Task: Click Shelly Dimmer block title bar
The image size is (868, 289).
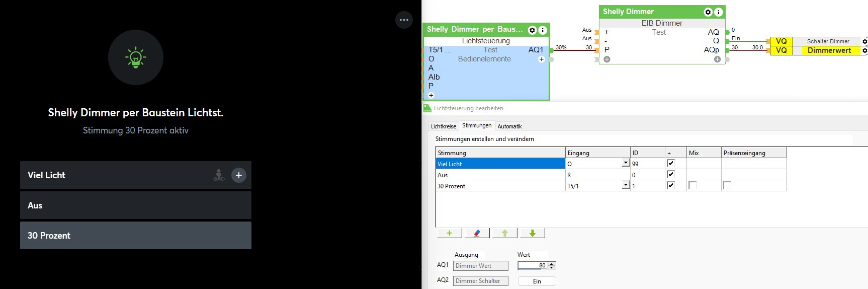Action: 662,12
